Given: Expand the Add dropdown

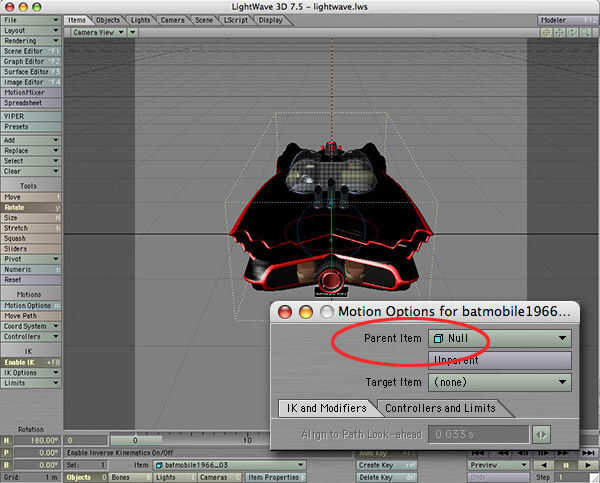Looking at the screenshot, I should point(31,140).
